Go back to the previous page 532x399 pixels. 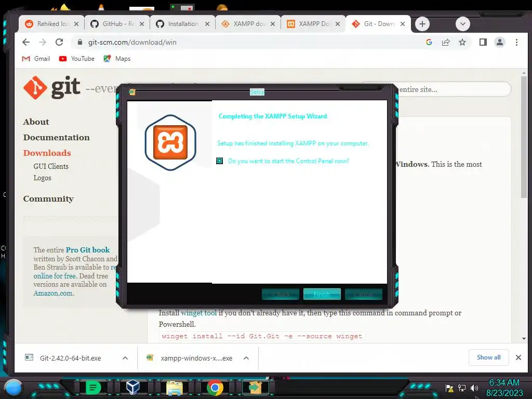point(26,42)
